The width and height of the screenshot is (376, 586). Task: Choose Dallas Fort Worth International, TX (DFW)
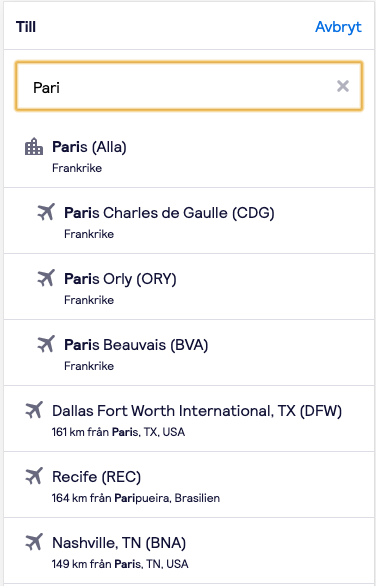[x=188, y=419]
